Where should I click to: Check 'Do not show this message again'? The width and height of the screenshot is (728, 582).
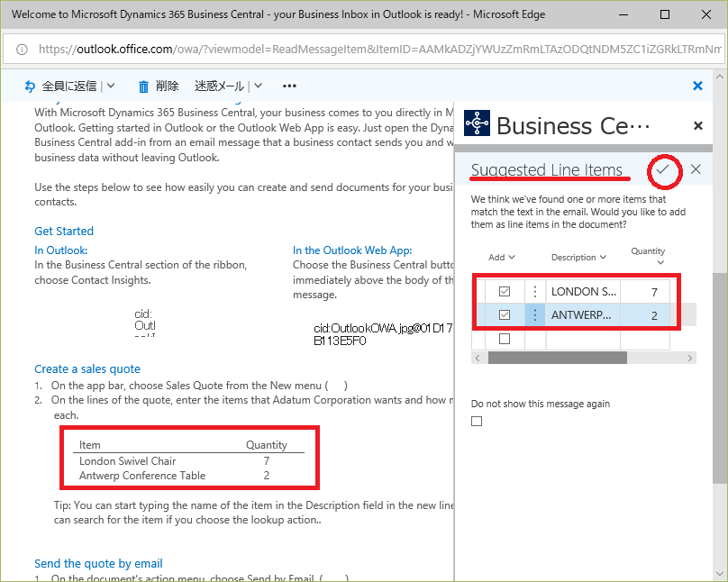pyautogui.click(x=477, y=421)
